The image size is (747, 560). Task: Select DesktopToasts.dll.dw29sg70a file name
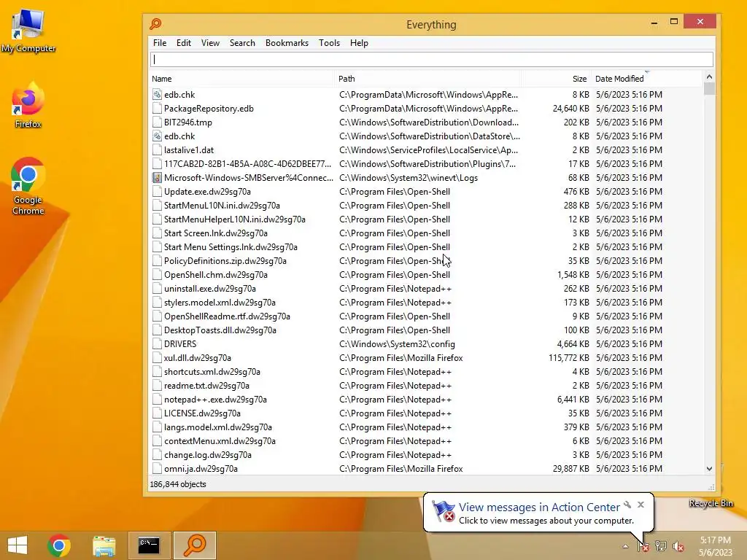[220, 330]
